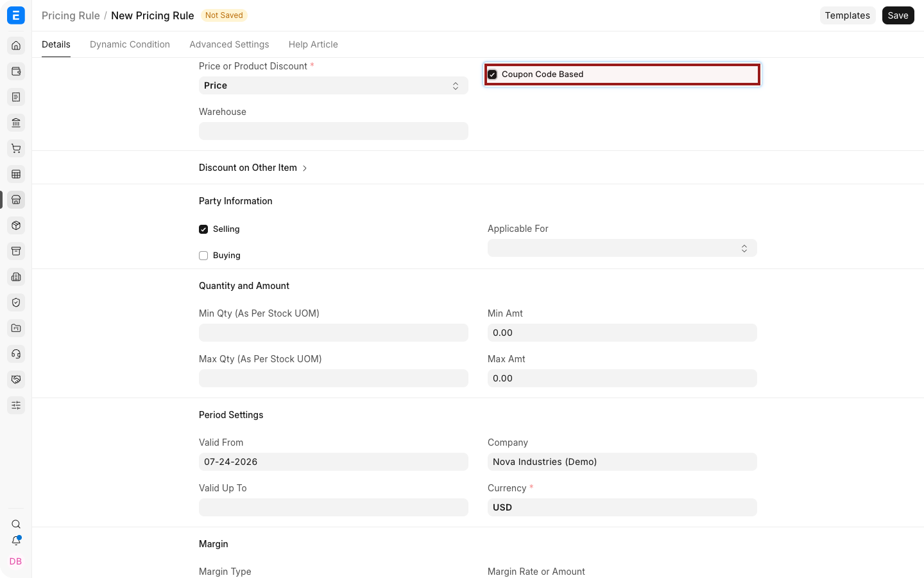Open the Home sidebar icon

(x=16, y=46)
